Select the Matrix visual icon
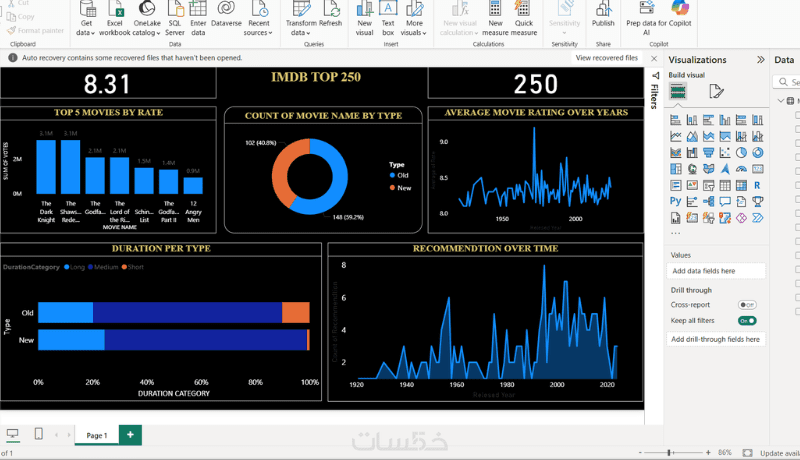 tap(741, 185)
